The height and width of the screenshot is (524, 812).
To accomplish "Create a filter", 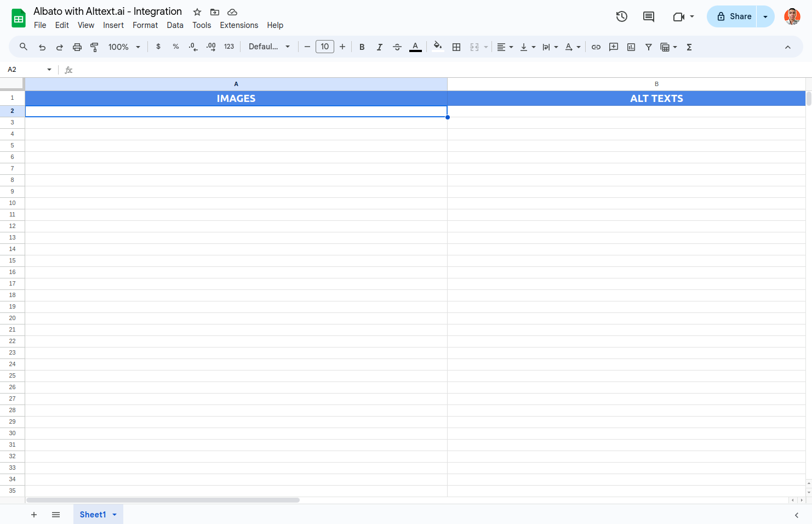I will pos(649,47).
